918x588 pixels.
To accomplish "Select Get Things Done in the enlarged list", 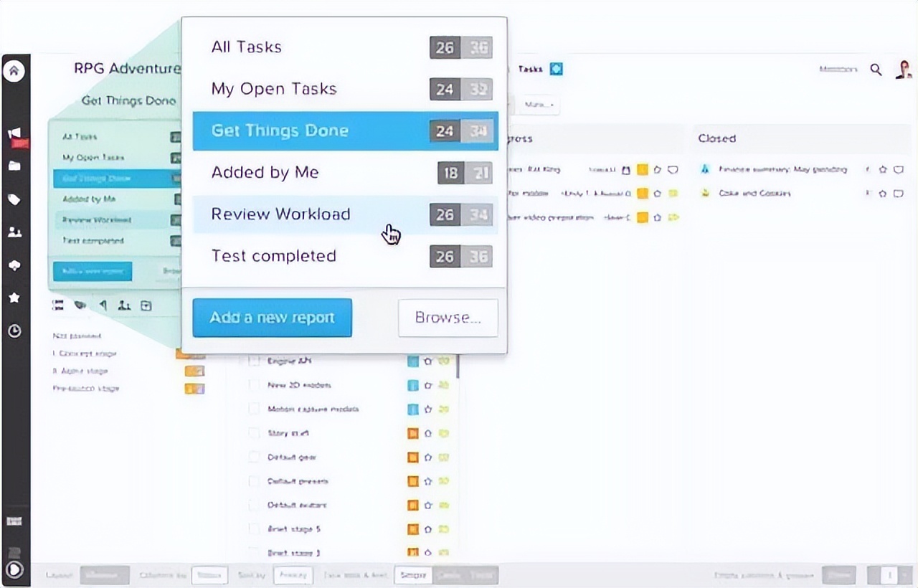I will (346, 131).
